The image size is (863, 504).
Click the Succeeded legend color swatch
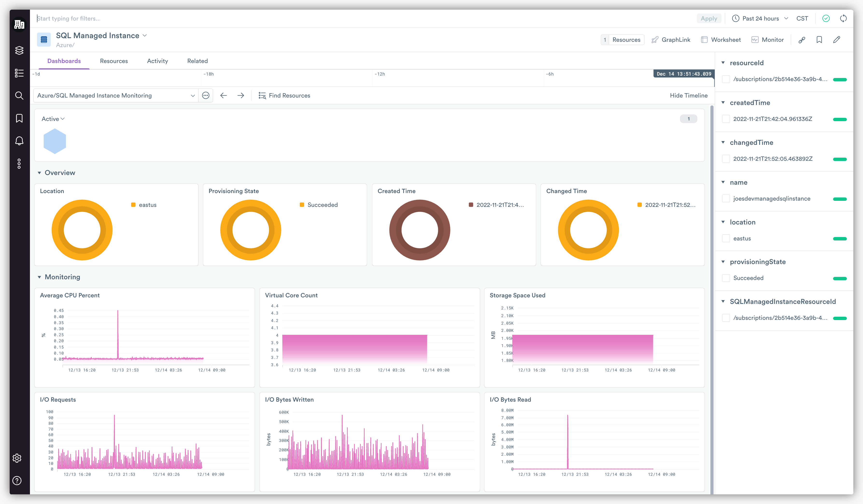302,205
